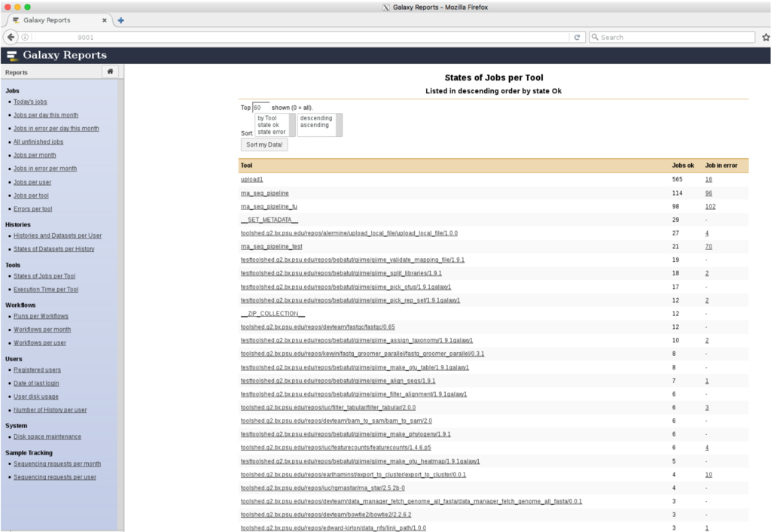Select 'state error' sort option

click(x=271, y=132)
